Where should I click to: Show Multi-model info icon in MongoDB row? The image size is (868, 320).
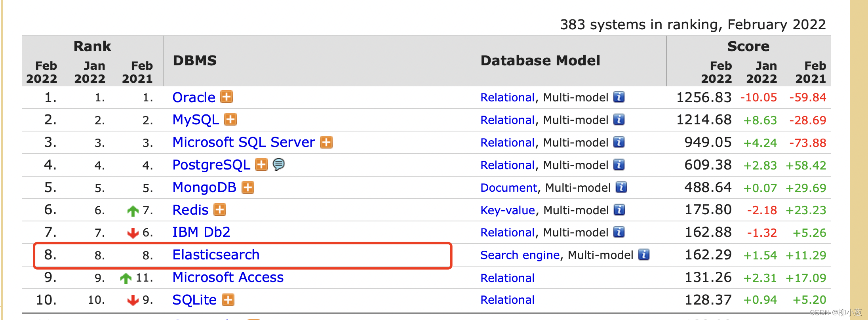[621, 187]
